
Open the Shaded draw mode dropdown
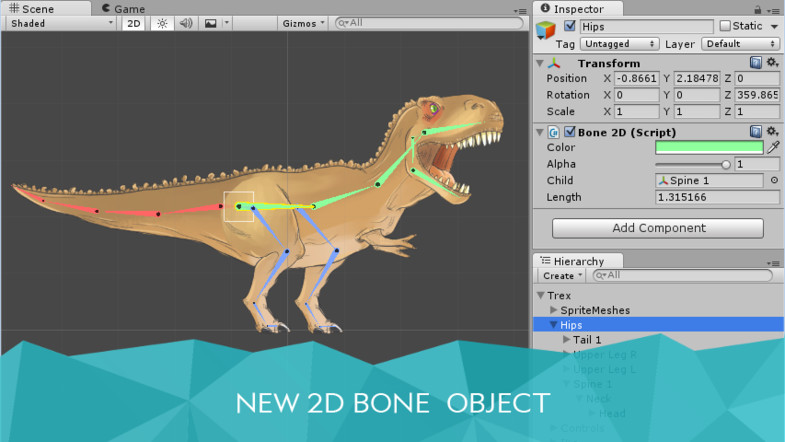click(x=61, y=24)
